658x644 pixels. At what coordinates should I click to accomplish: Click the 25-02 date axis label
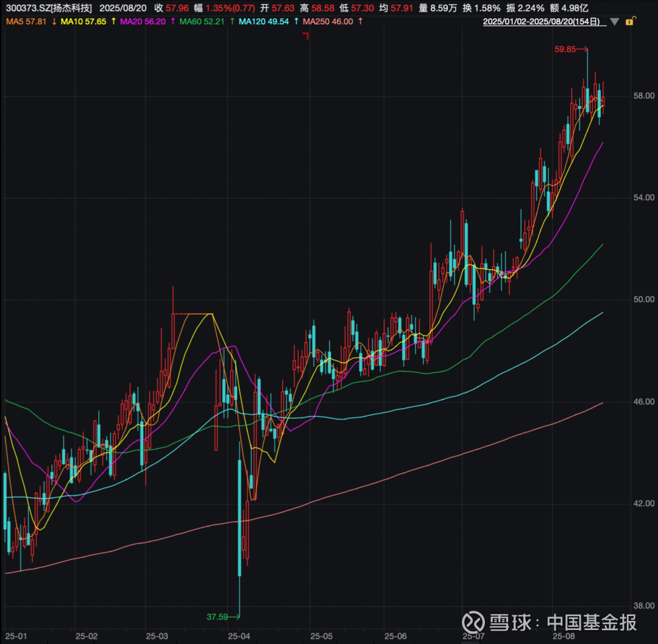(87, 637)
